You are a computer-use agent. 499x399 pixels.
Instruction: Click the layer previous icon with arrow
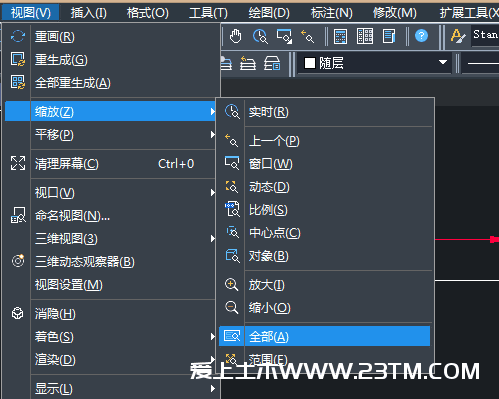click(248, 63)
